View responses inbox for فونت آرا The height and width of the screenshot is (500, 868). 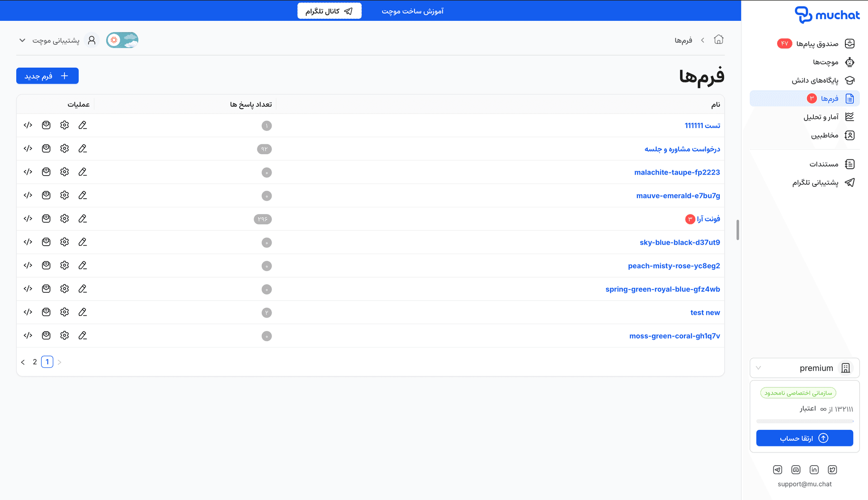click(x=46, y=219)
